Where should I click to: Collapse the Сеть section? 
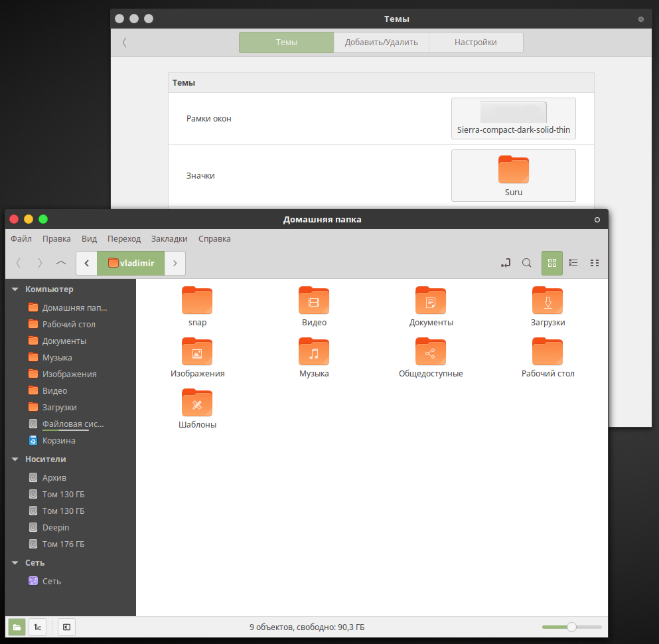click(15, 562)
